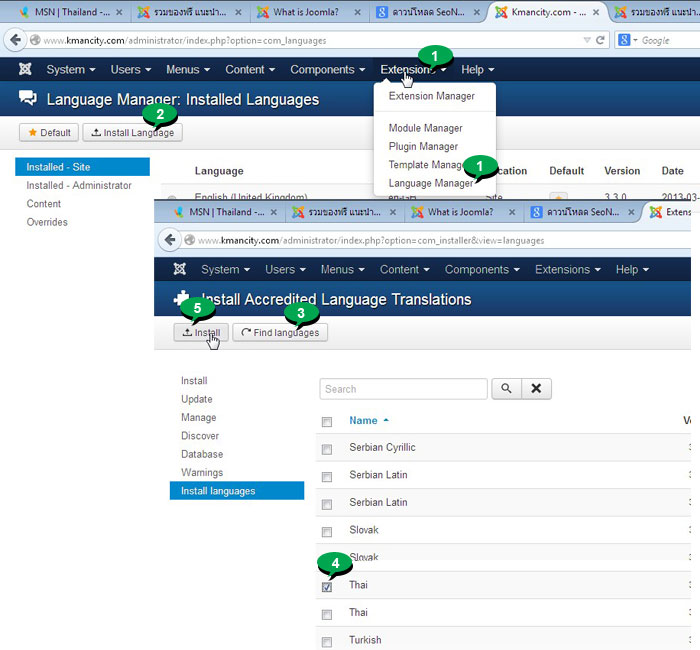Open Components dropdown in top admin bar
Image resolution: width=700 pixels, height=650 pixels.
(328, 70)
